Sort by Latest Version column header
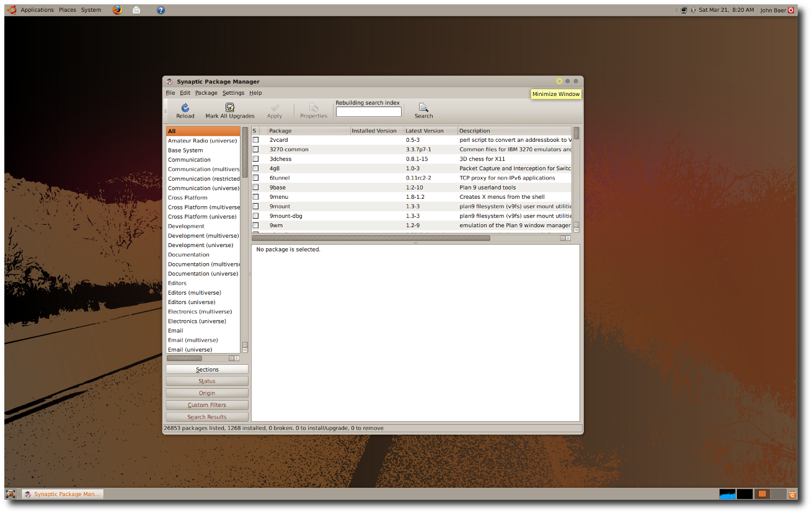812x514 pixels. point(431,131)
